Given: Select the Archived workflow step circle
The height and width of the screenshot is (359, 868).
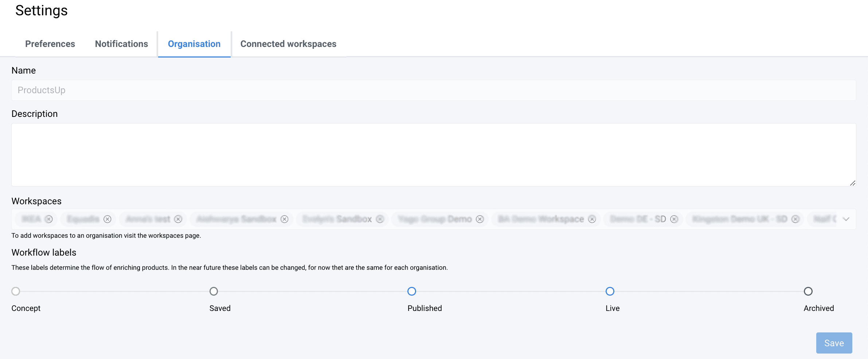Looking at the screenshot, I should click(808, 291).
